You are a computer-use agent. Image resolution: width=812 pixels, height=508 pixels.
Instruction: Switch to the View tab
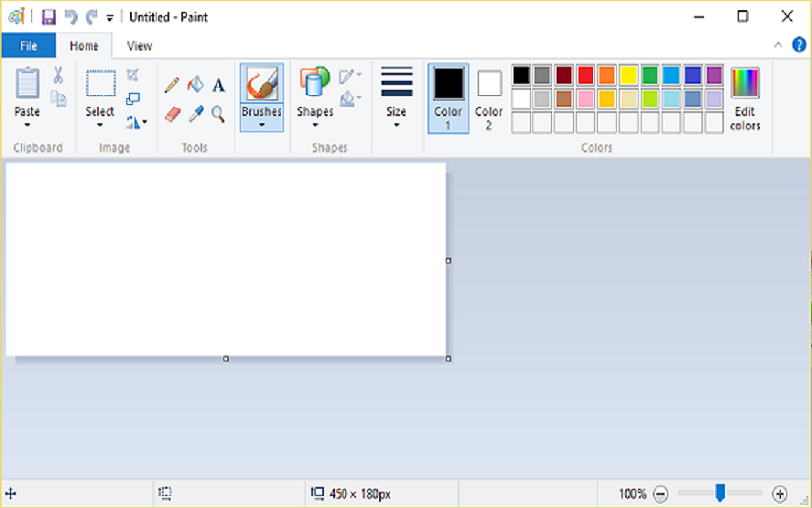(139, 46)
